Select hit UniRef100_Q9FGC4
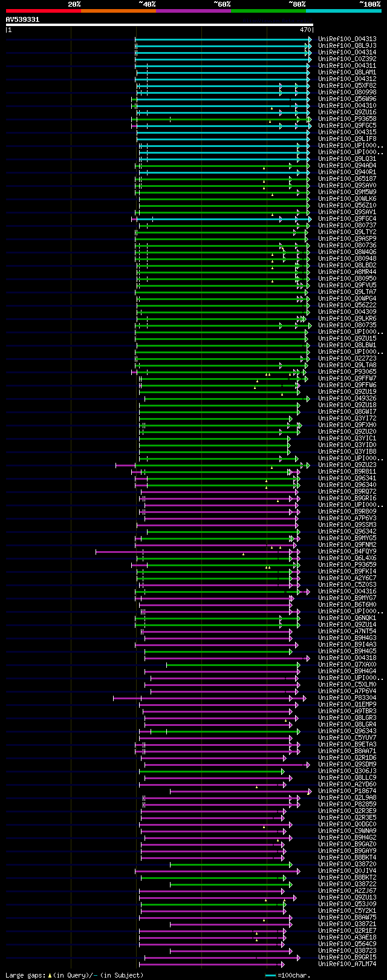 point(347,219)
